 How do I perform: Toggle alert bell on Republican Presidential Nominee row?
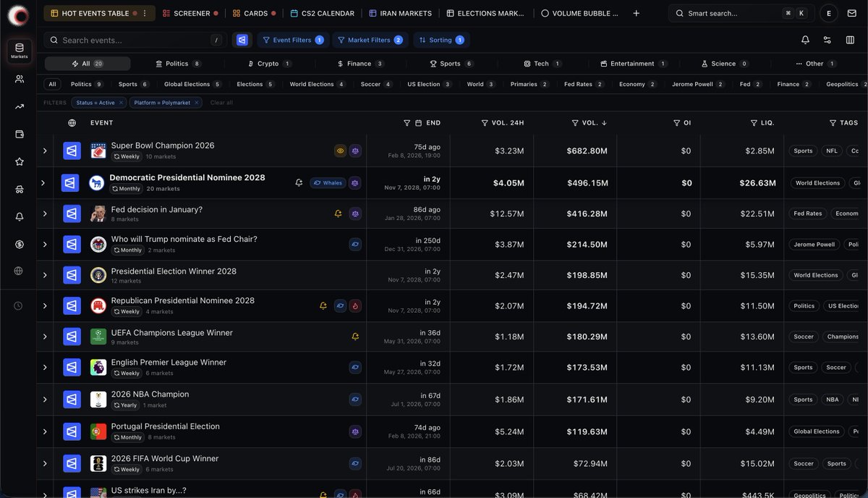[x=323, y=306]
